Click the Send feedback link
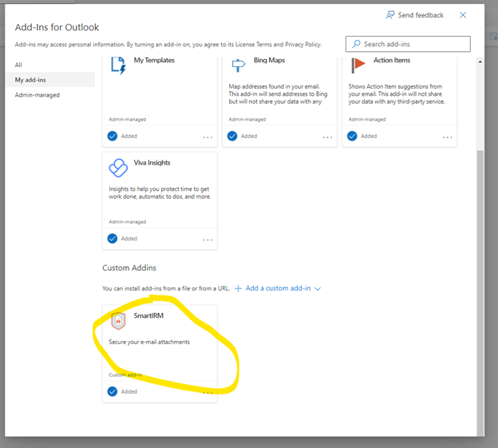Viewport: 498px width, 448px height. click(x=421, y=15)
